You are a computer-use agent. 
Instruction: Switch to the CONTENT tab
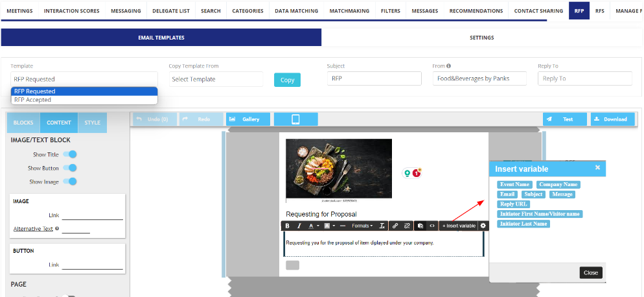tap(59, 123)
